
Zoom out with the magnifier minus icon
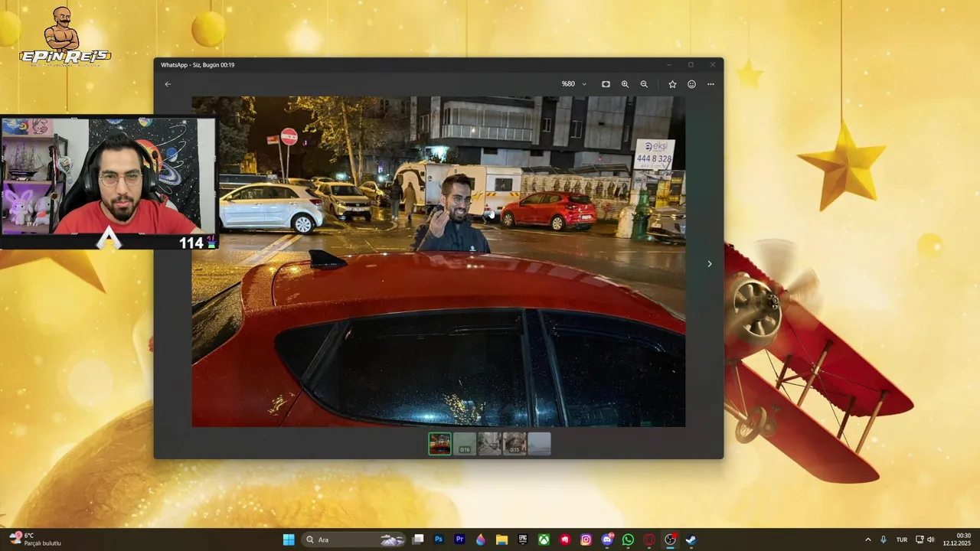point(644,84)
